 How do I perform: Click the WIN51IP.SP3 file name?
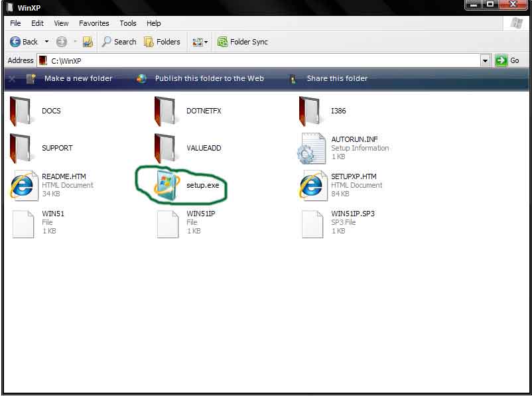click(x=353, y=214)
